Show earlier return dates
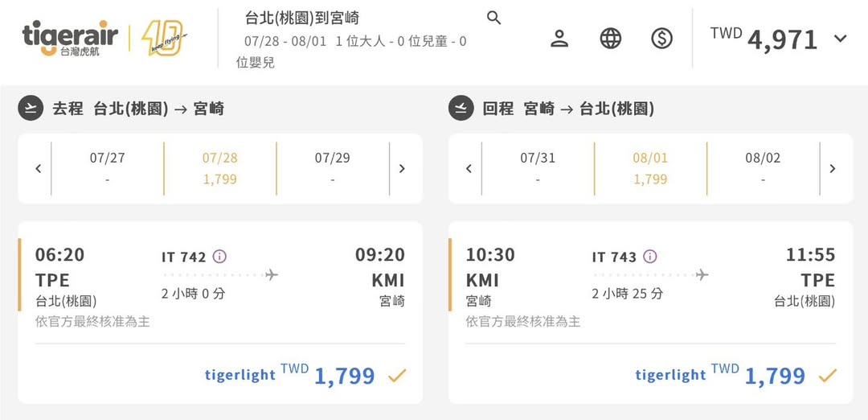The image size is (868, 420). tap(469, 169)
